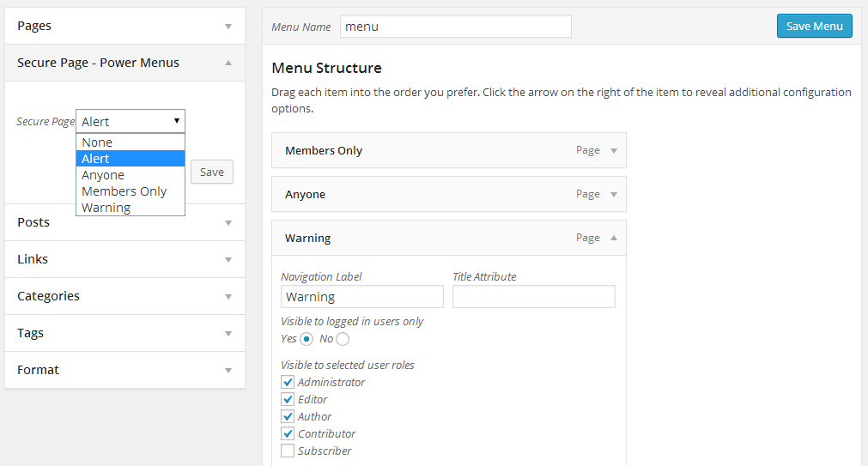Viewport: 868px width, 466px height.
Task: Expand the Anyone menu item arrow
Action: click(613, 194)
